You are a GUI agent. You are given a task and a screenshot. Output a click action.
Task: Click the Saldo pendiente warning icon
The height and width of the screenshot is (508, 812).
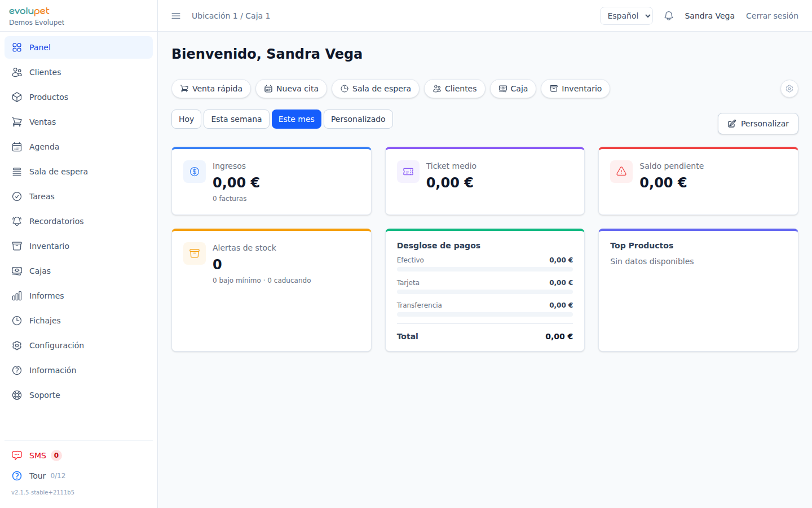[621, 172]
